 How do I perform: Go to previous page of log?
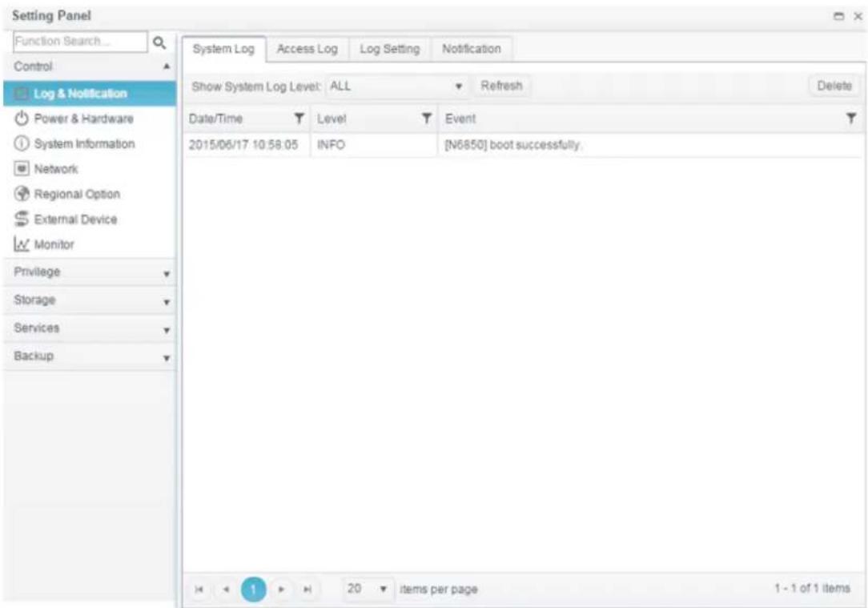coord(226,589)
